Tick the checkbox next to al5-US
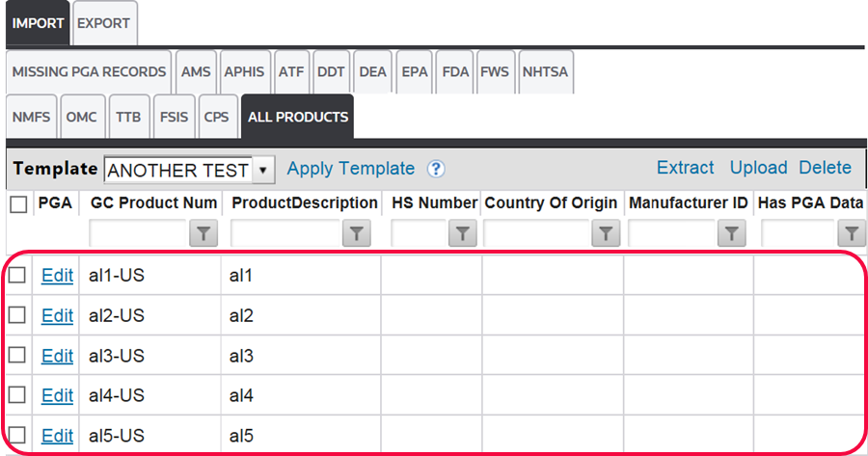Image resolution: width=868 pixels, height=456 pixels. pos(17,435)
